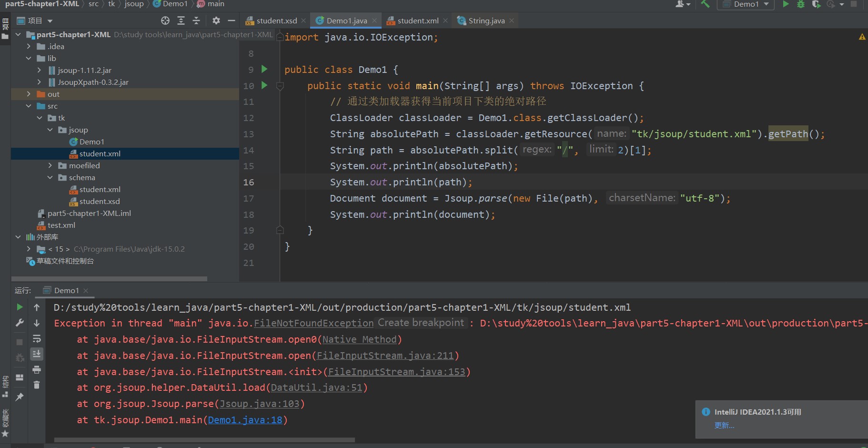
Task: Collapse the src folder
Action: click(x=29, y=106)
